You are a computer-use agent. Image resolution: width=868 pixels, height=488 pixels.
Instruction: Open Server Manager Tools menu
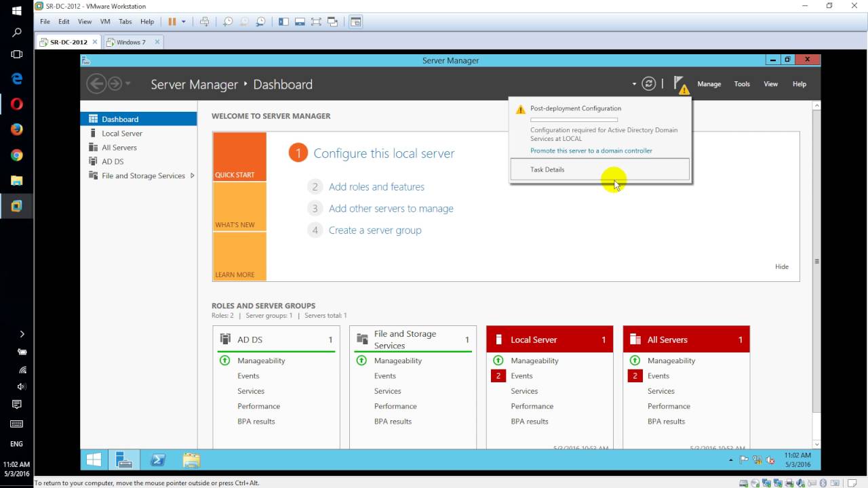pos(742,84)
